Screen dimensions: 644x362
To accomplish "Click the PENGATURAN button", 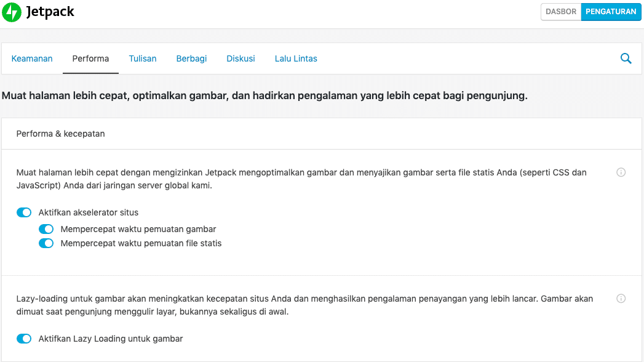I will click(x=611, y=12).
